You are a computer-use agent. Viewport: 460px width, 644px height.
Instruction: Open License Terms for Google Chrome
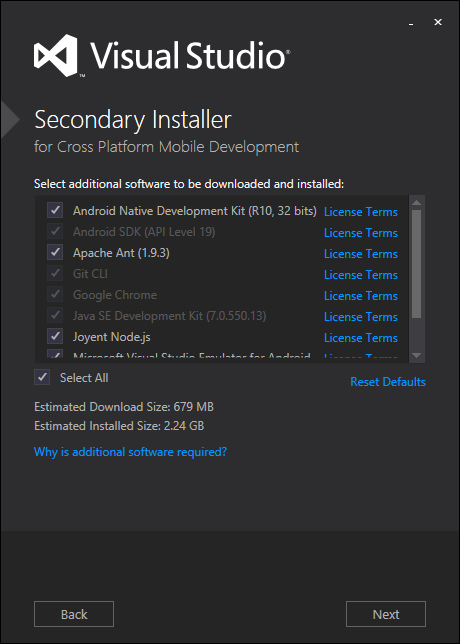click(361, 296)
